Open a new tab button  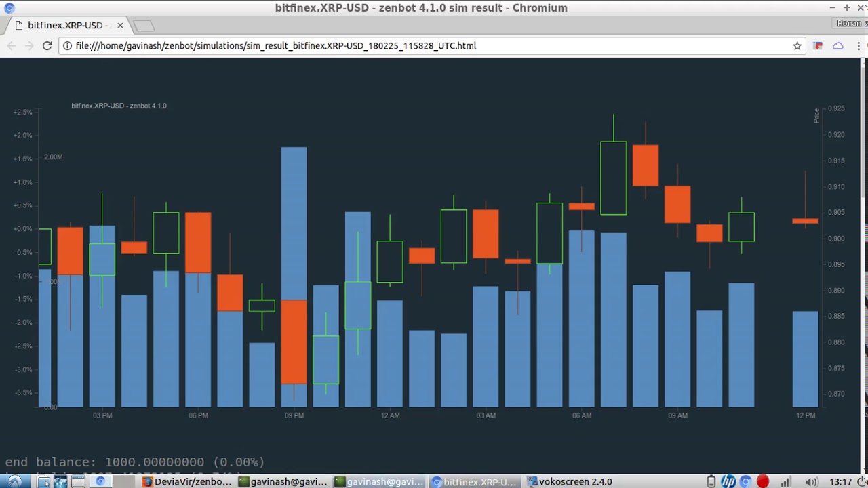(x=144, y=26)
